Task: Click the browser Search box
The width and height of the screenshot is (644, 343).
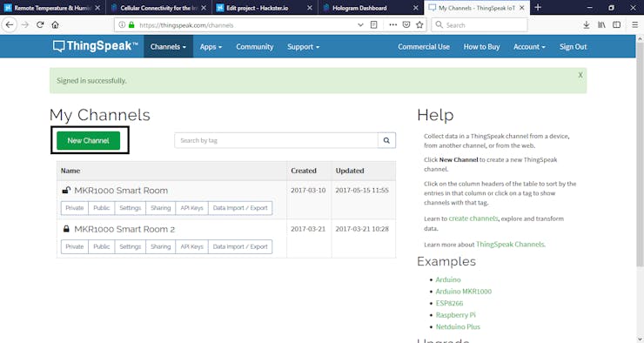Action: pos(480,24)
